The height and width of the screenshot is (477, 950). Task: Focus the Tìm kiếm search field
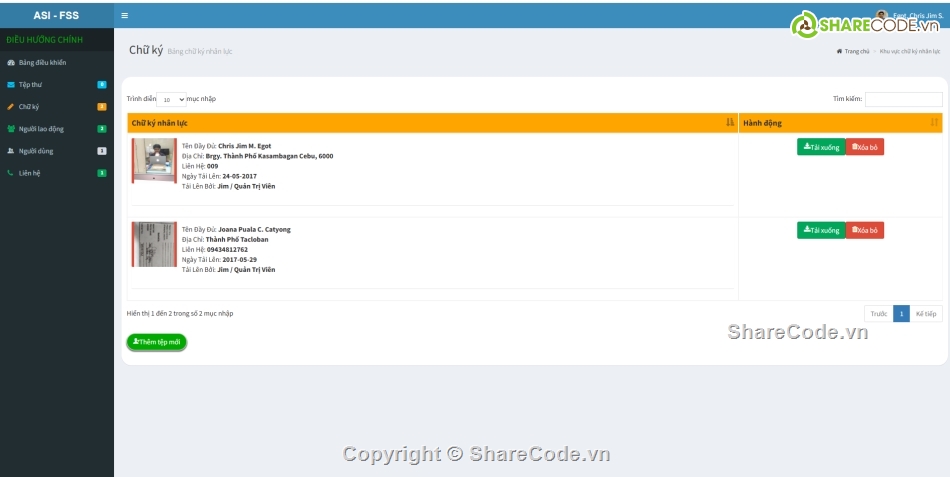[x=903, y=99]
